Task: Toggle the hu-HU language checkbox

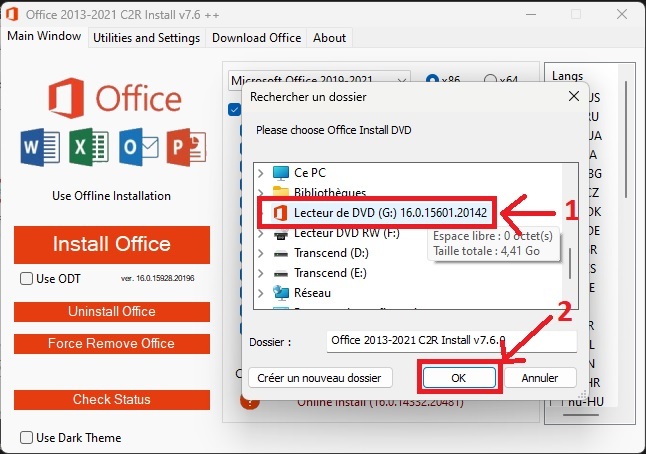Action: click(554, 402)
